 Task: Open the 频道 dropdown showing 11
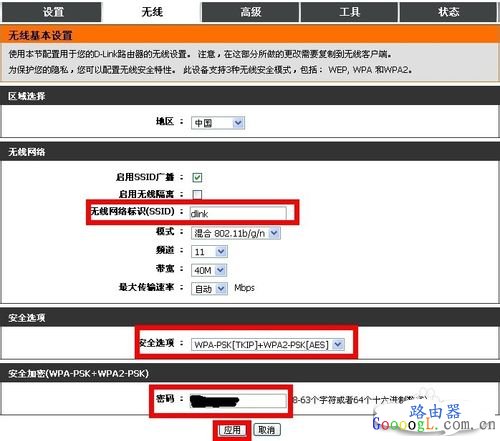[209, 251]
